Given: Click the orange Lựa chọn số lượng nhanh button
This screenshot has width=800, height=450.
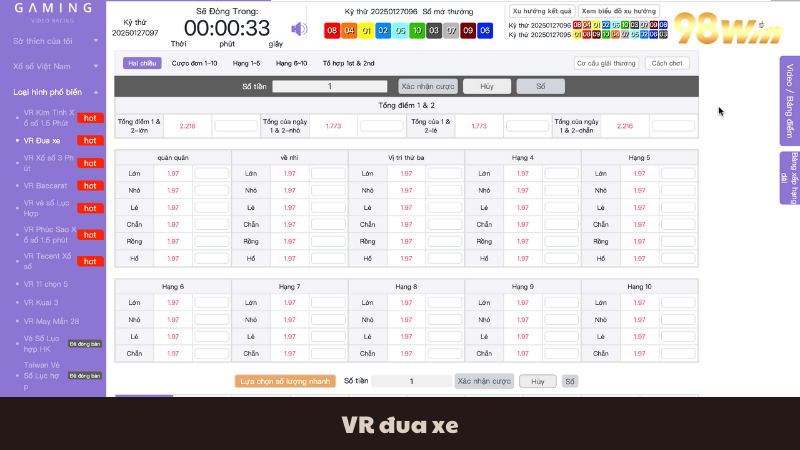Looking at the screenshot, I should coord(285,381).
